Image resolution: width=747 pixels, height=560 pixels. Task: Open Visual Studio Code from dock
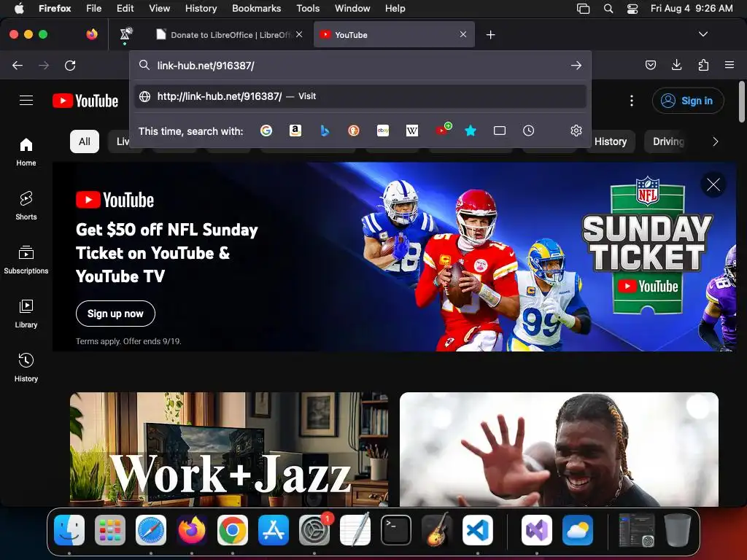point(478,530)
